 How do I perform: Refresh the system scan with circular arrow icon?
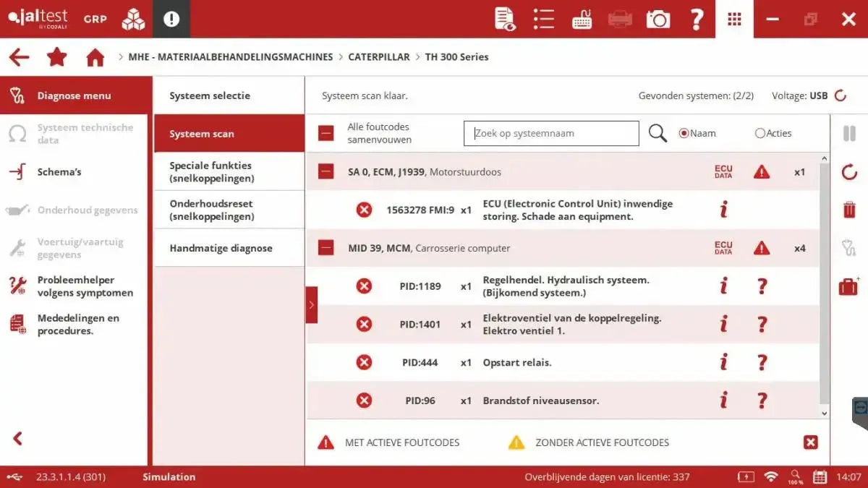[849, 172]
